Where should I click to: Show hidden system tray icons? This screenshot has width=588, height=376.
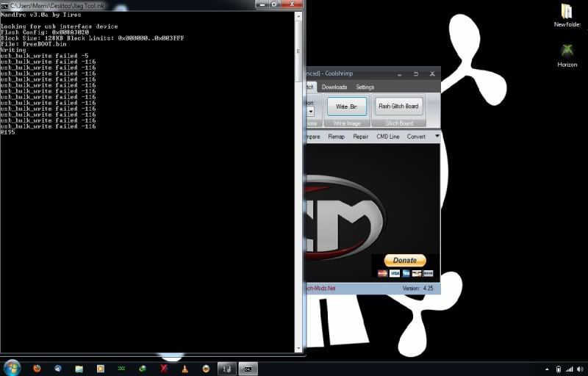(x=546, y=368)
